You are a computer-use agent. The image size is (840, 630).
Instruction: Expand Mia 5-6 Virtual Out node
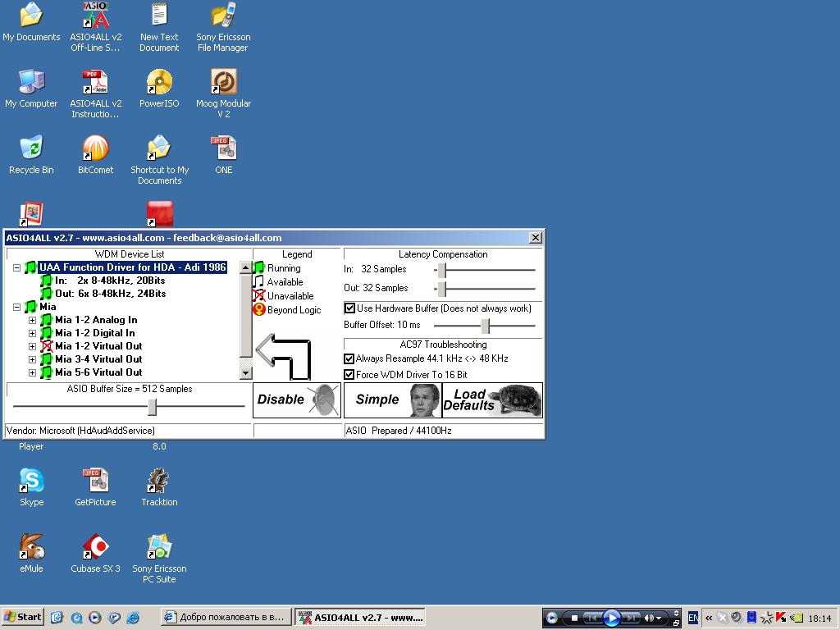[x=32, y=373]
